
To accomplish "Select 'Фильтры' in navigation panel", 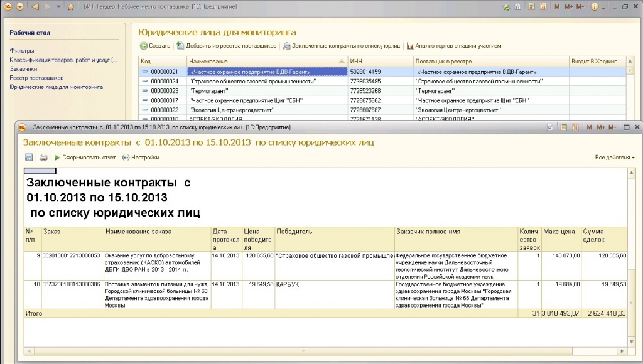I will [22, 51].
